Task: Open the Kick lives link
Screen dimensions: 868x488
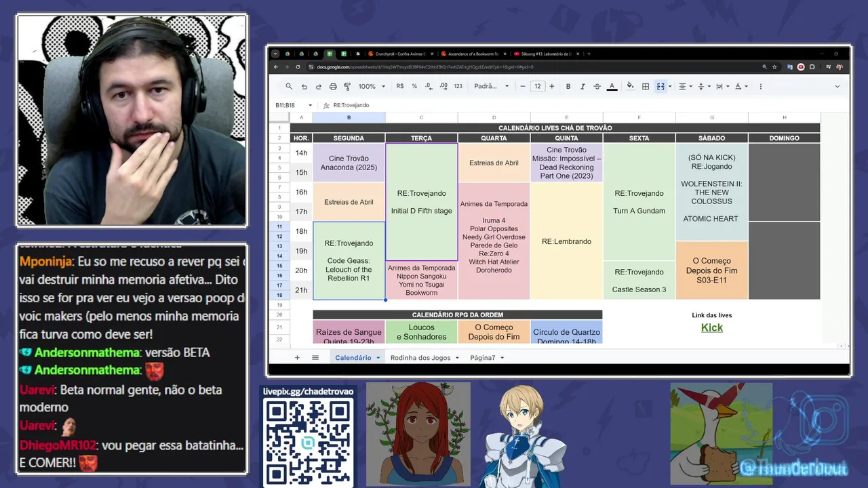Action: (711, 327)
